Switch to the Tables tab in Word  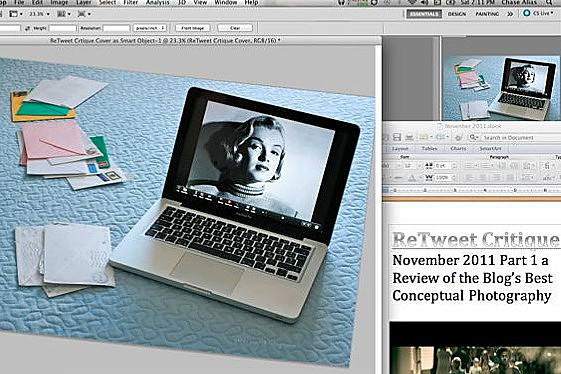(x=429, y=149)
